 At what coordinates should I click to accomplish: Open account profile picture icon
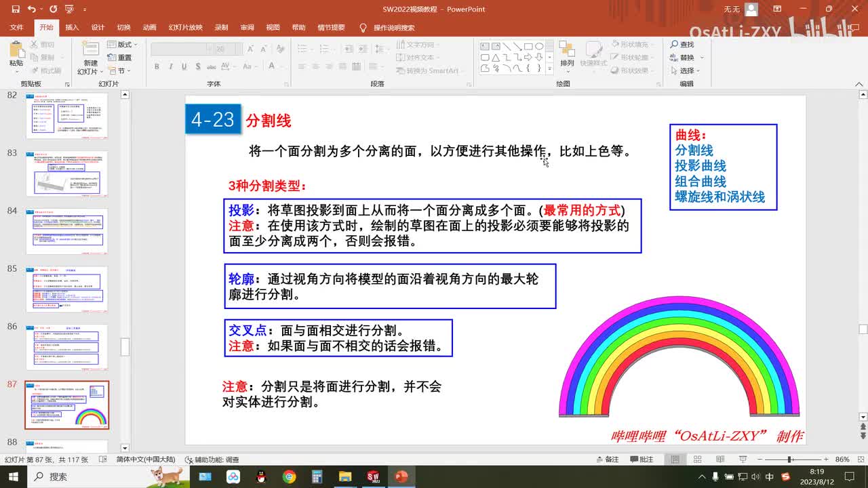coord(751,9)
